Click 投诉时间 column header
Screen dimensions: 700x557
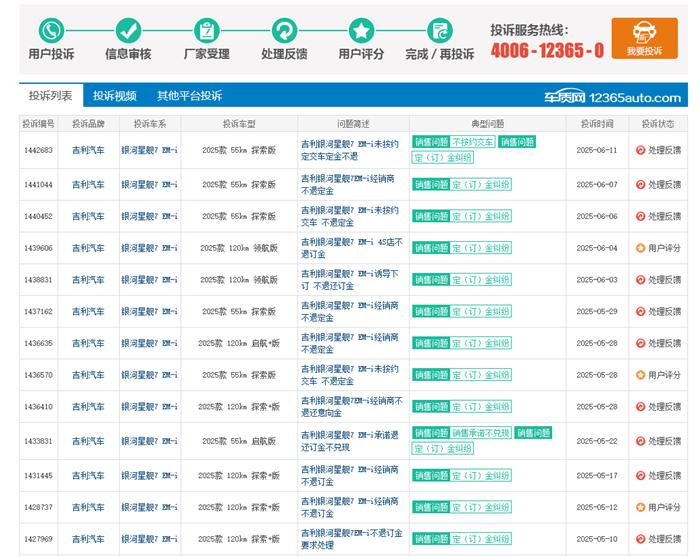click(x=597, y=124)
